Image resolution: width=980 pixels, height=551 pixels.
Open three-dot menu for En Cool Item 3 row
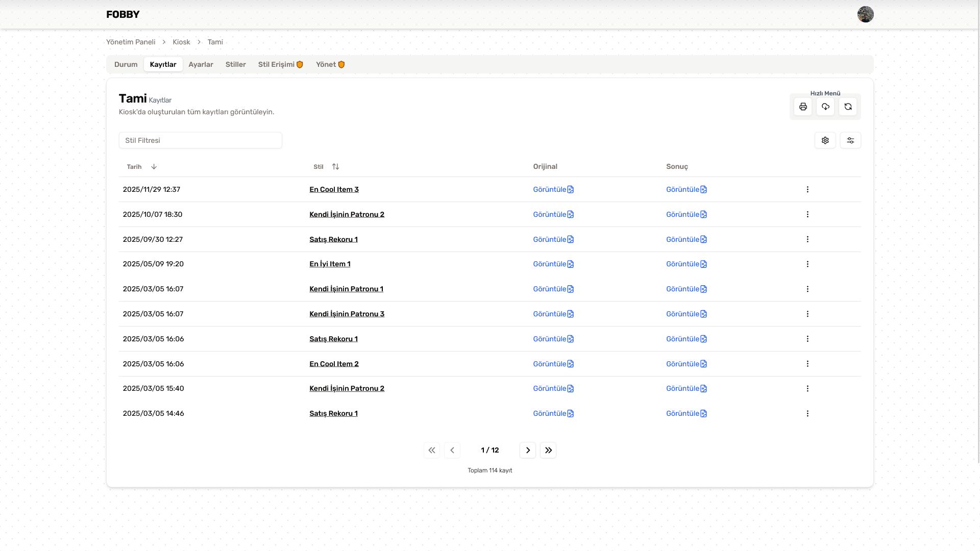[x=807, y=189]
